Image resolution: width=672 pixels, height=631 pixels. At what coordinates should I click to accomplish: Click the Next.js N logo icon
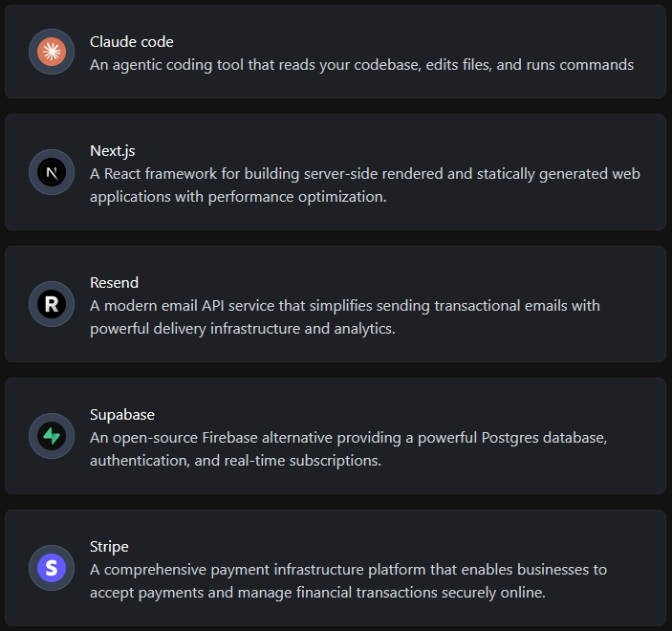pyautogui.click(x=52, y=172)
